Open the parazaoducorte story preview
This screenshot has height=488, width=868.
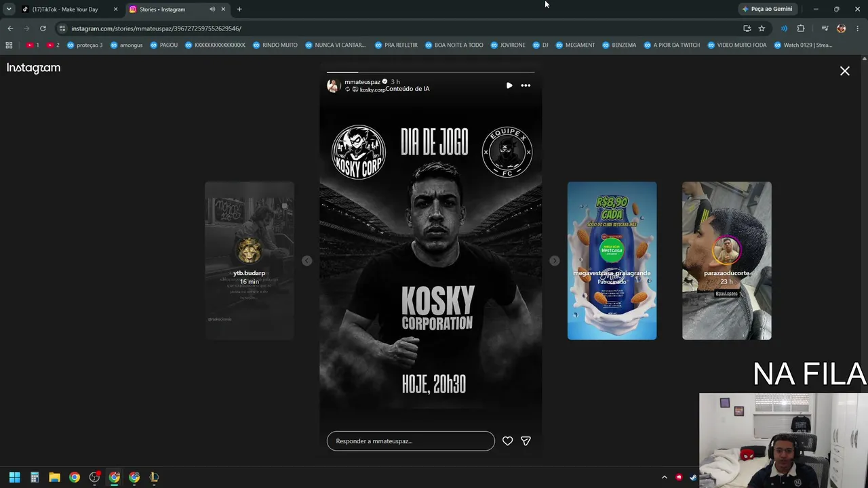point(727,261)
